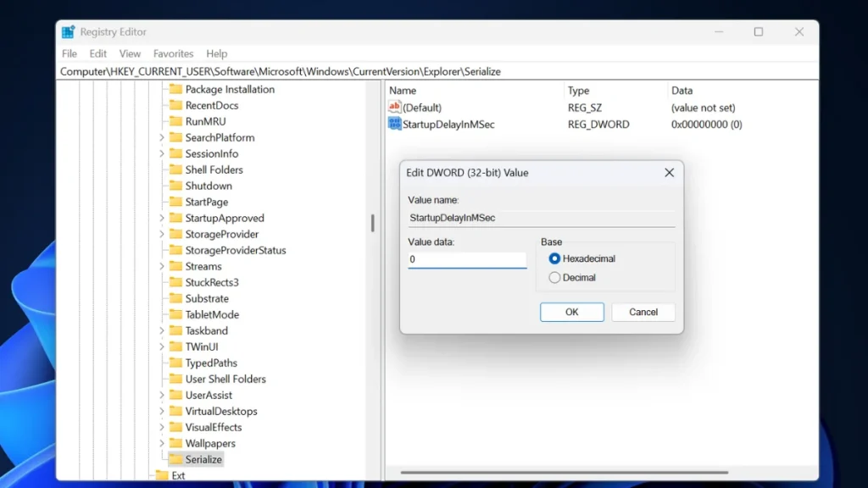Expand the Wallpapers key
This screenshot has height=488, width=868.
click(x=162, y=443)
